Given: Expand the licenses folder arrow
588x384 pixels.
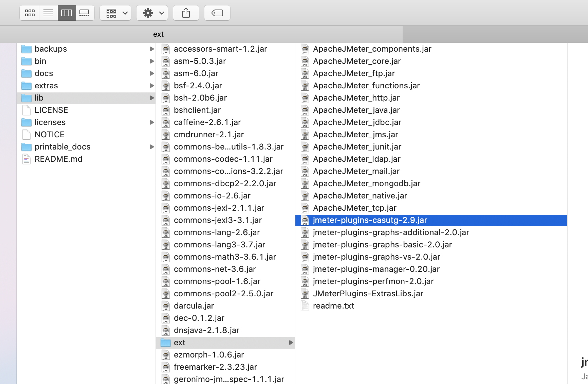Looking at the screenshot, I should (152, 122).
